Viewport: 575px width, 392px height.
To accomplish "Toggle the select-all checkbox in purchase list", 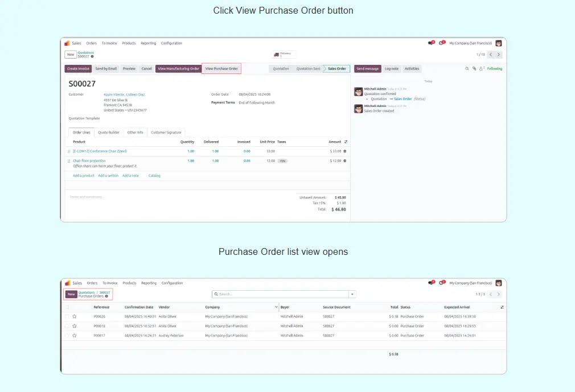I will [67, 307].
